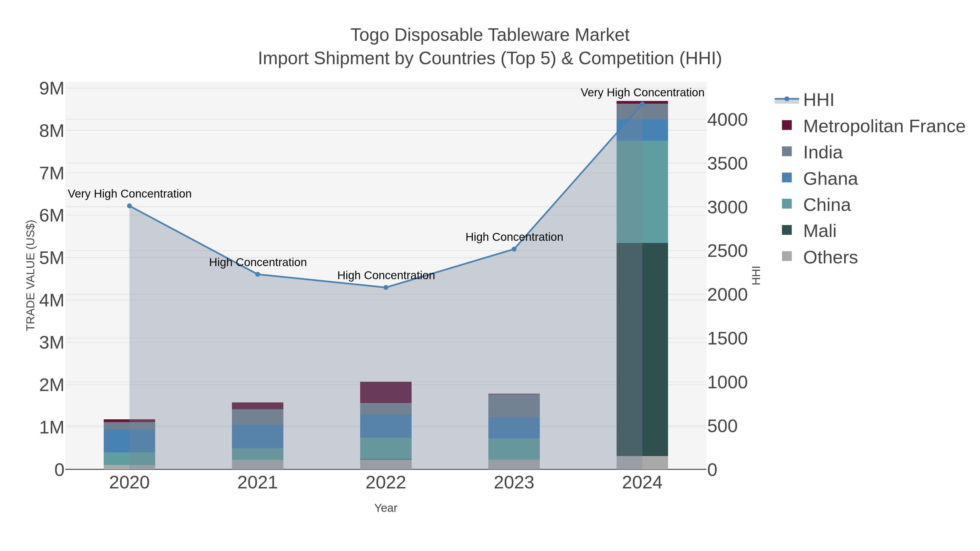Click the 'Import Shipment by Countries' subtitle line
Screen dimensions: 980x551
[x=490, y=59]
